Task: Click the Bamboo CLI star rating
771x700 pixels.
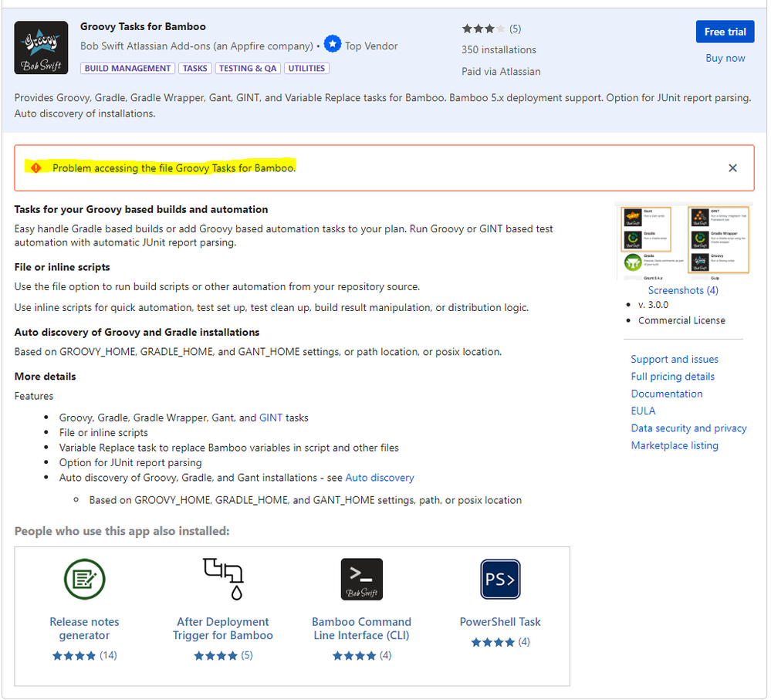Action: pyautogui.click(x=354, y=656)
